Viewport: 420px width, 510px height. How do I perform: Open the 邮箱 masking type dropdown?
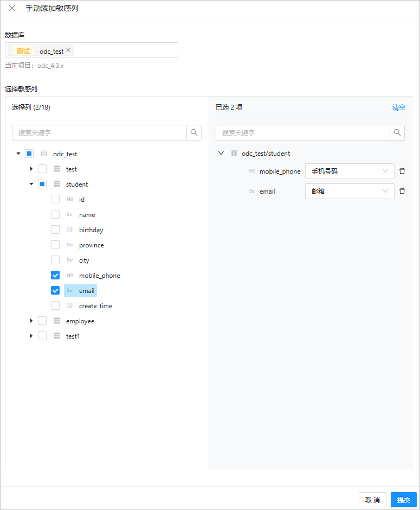[x=350, y=191]
